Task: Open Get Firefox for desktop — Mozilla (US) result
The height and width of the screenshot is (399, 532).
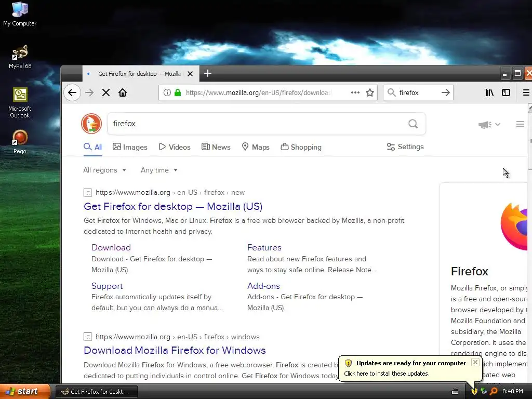Action: (x=173, y=206)
